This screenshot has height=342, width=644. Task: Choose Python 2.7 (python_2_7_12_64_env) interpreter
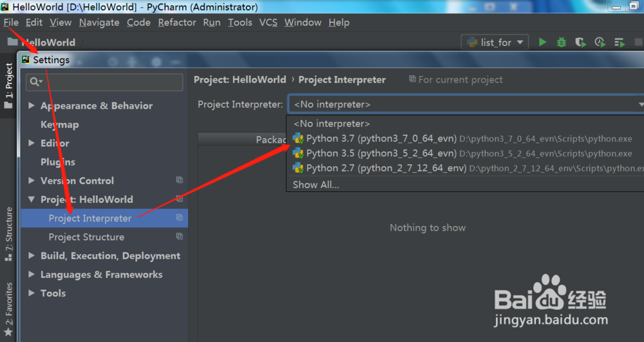[x=465, y=168]
